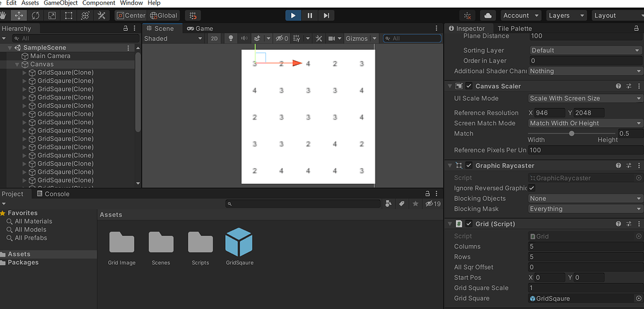Click the Columns input field
Viewport: 644px width, 309px height.
586,247
